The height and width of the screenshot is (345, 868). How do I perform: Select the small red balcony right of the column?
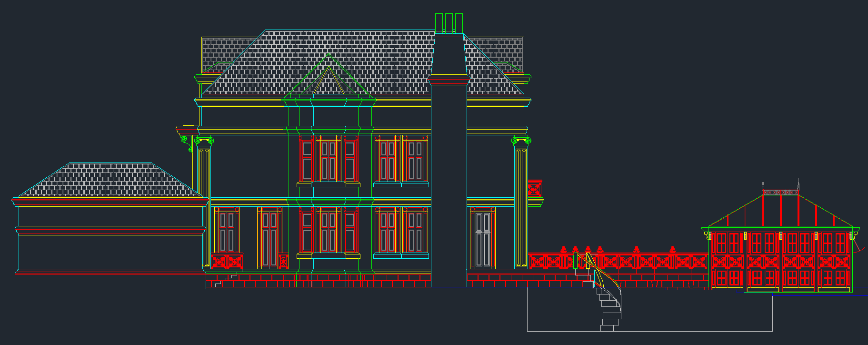tap(535, 189)
